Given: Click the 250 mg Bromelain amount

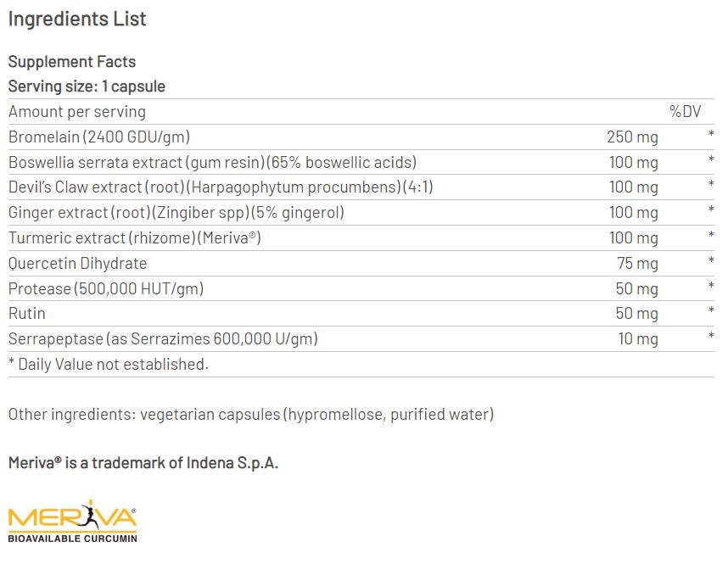Looking at the screenshot, I should [632, 137].
